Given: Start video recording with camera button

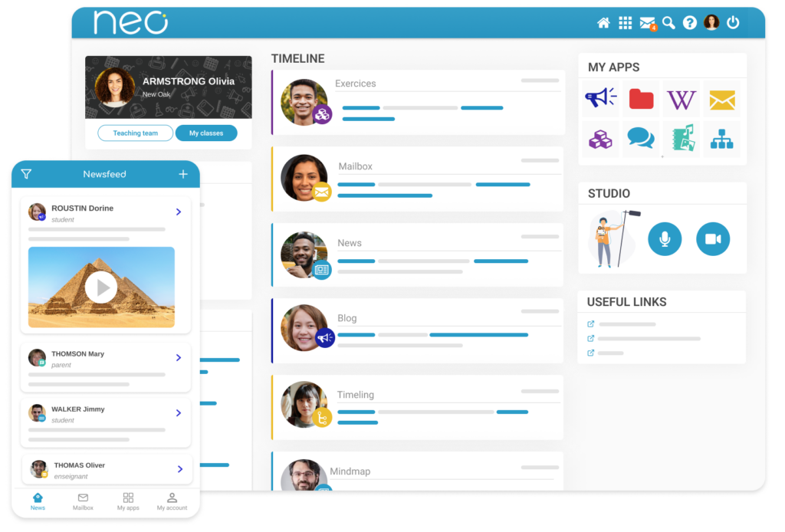Looking at the screenshot, I should coord(713,239).
